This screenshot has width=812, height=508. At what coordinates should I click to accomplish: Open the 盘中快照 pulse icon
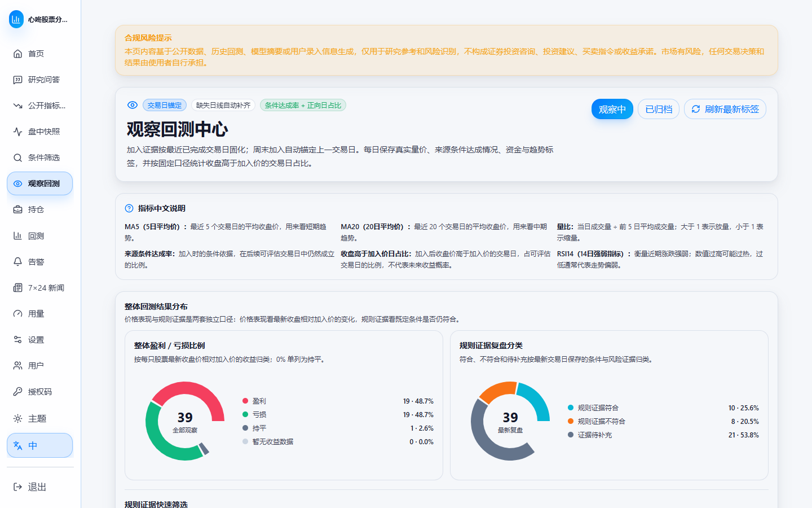point(17,132)
